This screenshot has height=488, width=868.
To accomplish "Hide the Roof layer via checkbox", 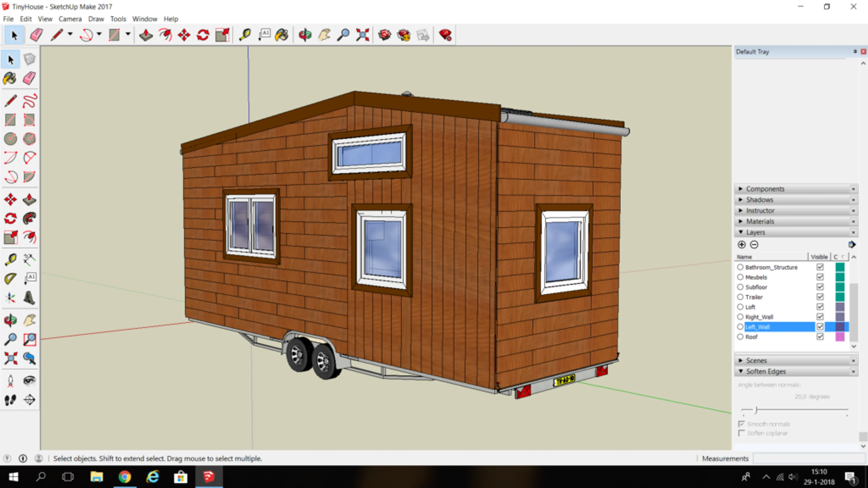I will (x=820, y=337).
